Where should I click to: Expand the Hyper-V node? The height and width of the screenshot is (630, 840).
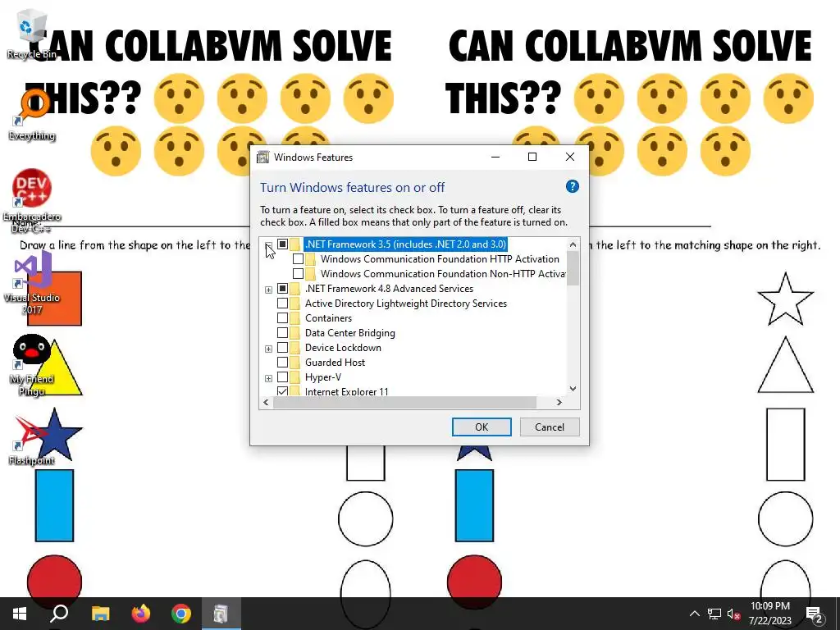pos(268,378)
